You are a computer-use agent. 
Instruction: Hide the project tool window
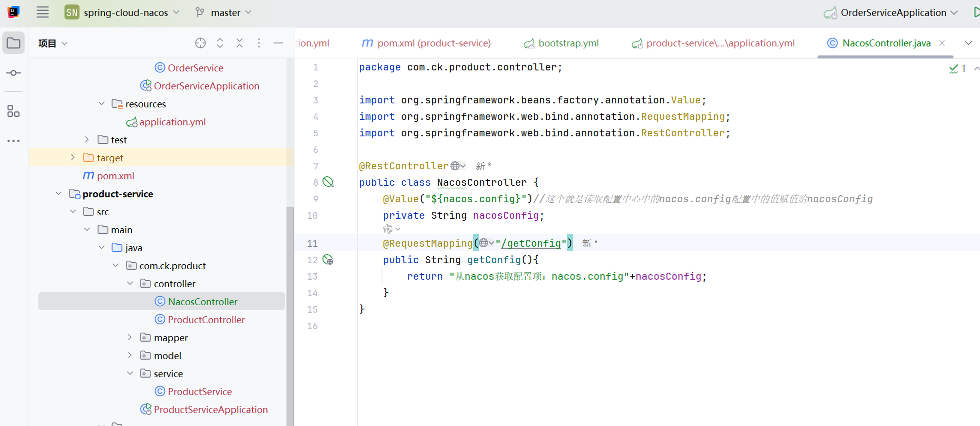click(x=278, y=43)
